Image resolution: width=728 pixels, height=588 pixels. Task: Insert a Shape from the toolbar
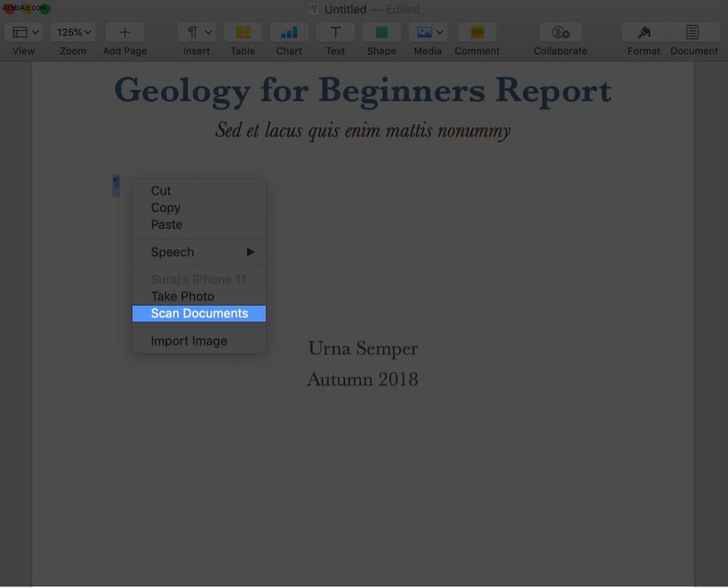[x=381, y=32]
